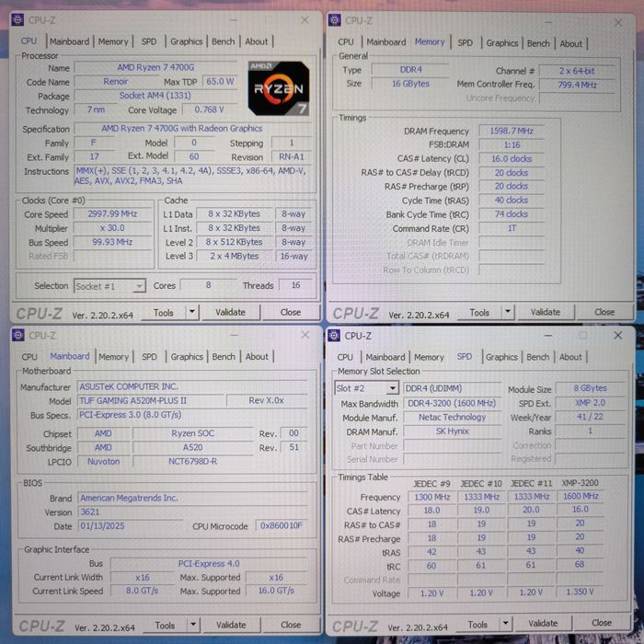
Task: Choose Mainboard tab in SPD window
Action: 385,357
